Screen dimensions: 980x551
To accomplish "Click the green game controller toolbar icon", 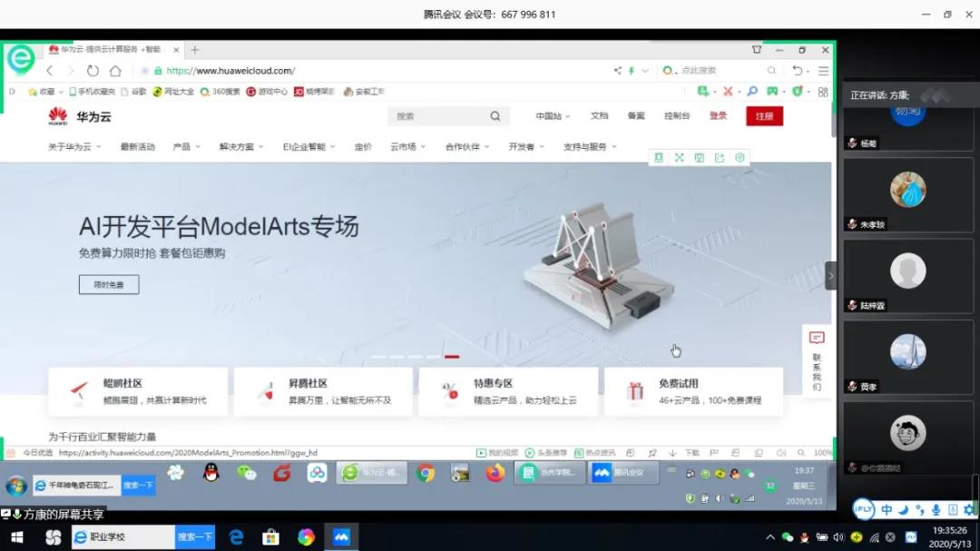I will (x=772, y=92).
